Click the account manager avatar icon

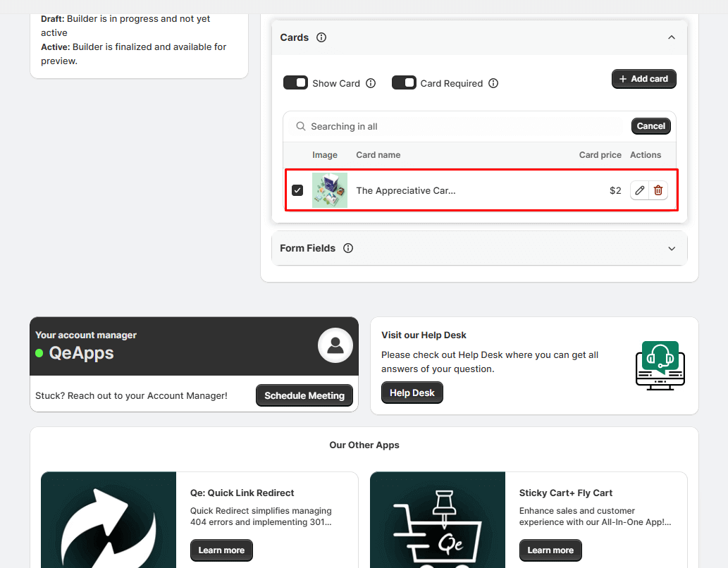coord(335,345)
